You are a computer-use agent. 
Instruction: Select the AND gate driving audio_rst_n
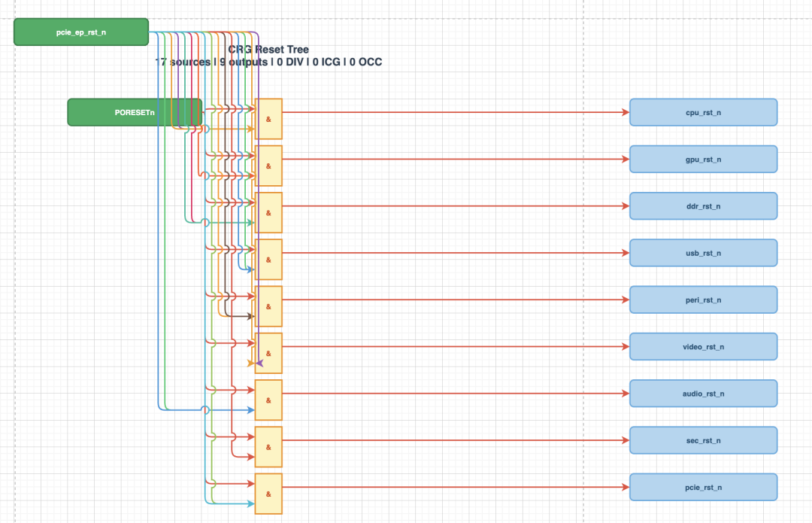[268, 400]
